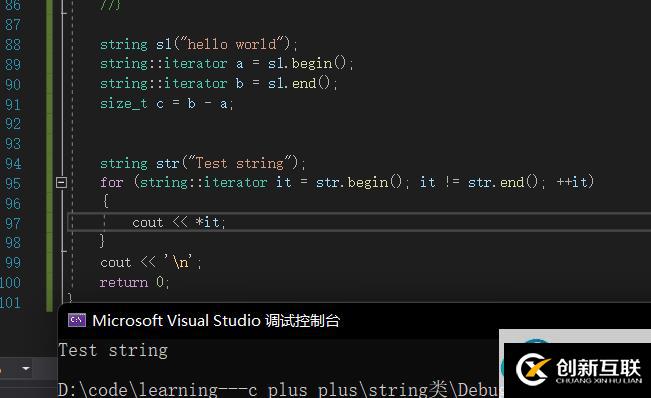Collapse the for loop fold marker
This screenshot has width=651, height=398.
pos(61,182)
